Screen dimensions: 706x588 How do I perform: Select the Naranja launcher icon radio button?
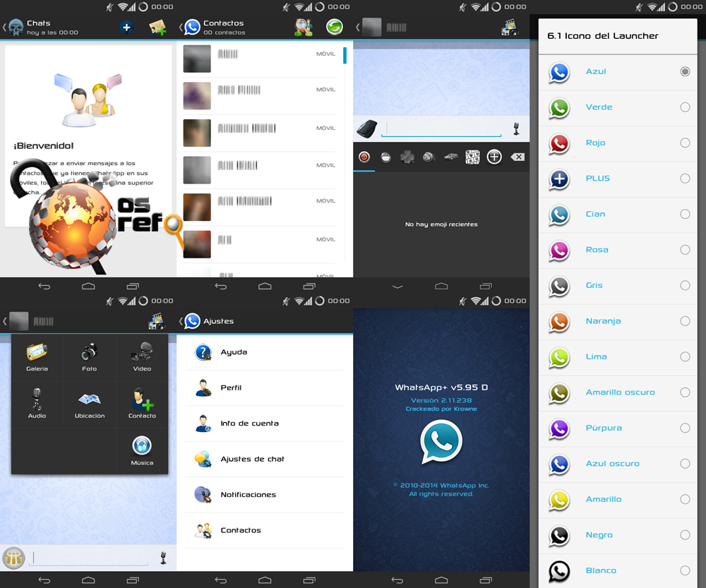(685, 321)
